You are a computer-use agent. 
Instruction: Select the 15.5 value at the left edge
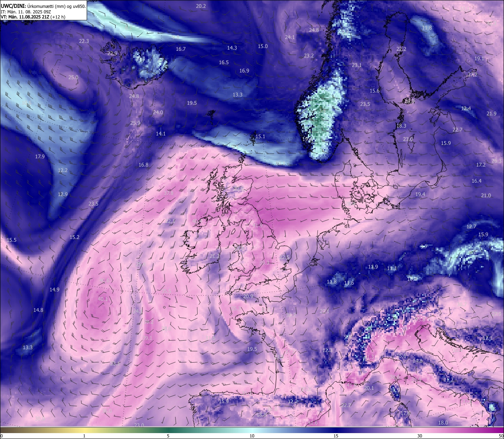[11, 240]
